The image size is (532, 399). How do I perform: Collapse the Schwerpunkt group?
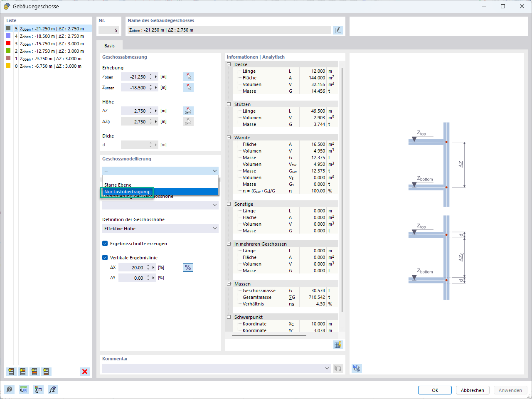click(x=229, y=317)
